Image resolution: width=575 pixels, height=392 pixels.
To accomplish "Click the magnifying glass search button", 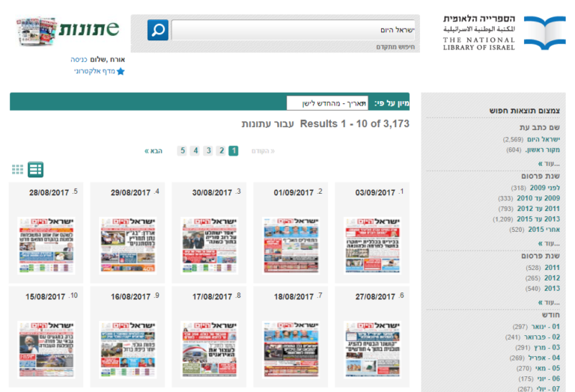I will pyautogui.click(x=157, y=31).
